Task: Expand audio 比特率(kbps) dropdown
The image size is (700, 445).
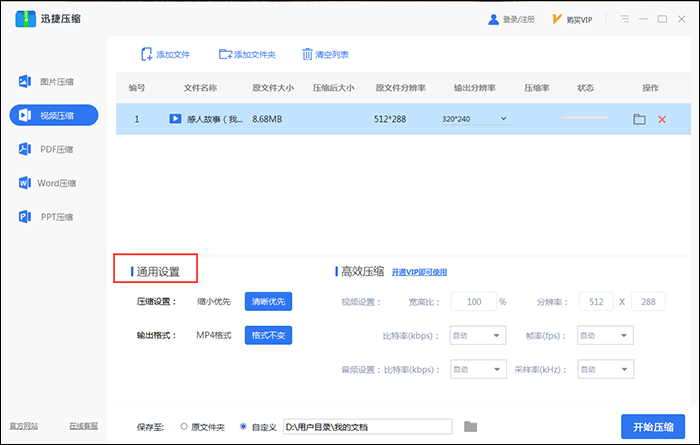Action: click(478, 369)
